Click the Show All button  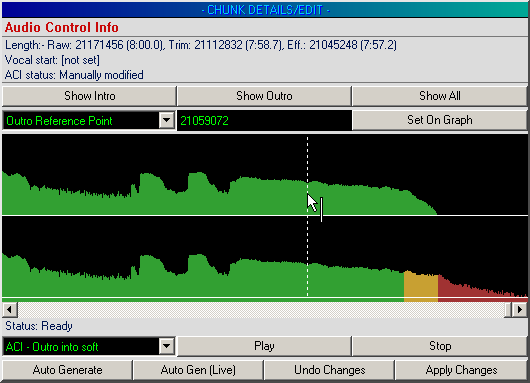click(439, 96)
